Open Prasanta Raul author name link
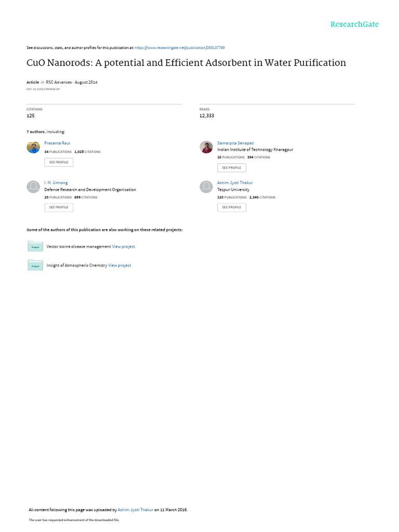 click(57, 143)
